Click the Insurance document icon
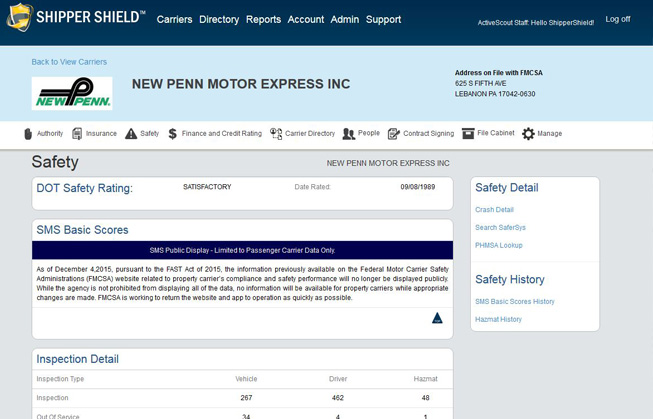 [x=78, y=134]
